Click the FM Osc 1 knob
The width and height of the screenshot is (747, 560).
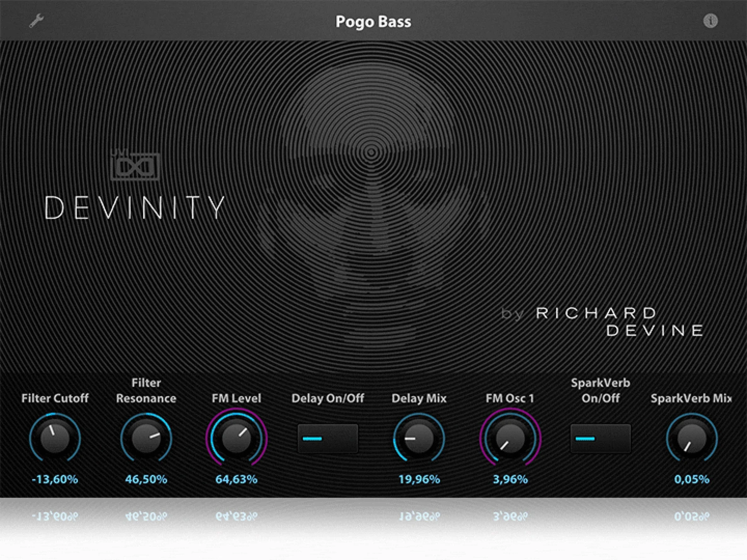click(510, 438)
